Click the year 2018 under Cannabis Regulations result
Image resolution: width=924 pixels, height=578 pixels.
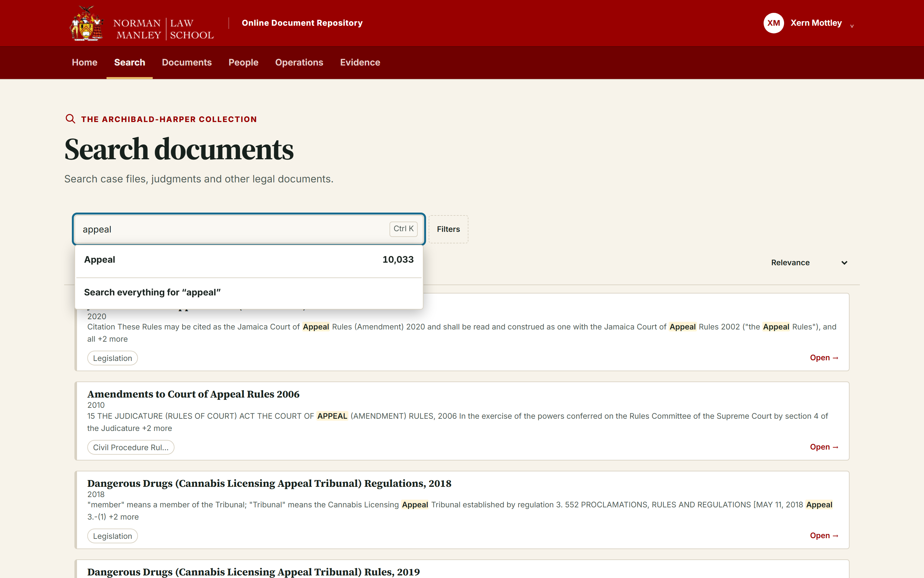96,494
